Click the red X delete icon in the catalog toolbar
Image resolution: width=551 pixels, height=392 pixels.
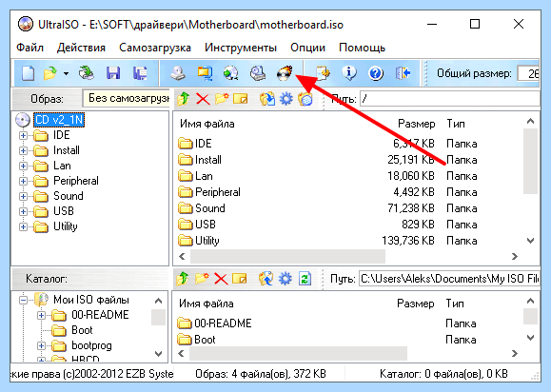pos(221,279)
